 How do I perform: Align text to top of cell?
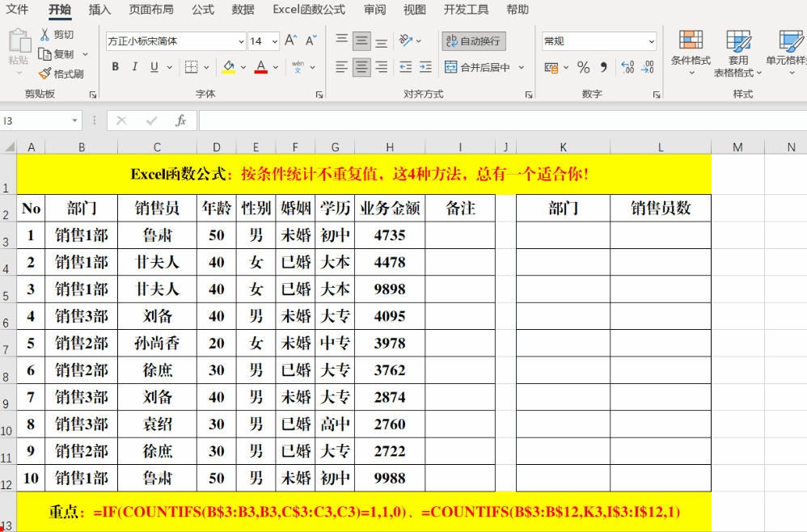coord(342,40)
